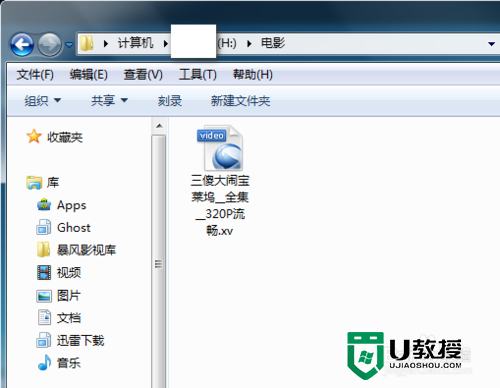Expand the arrow after (H:) in path
The height and width of the screenshot is (388, 500).
coord(249,43)
